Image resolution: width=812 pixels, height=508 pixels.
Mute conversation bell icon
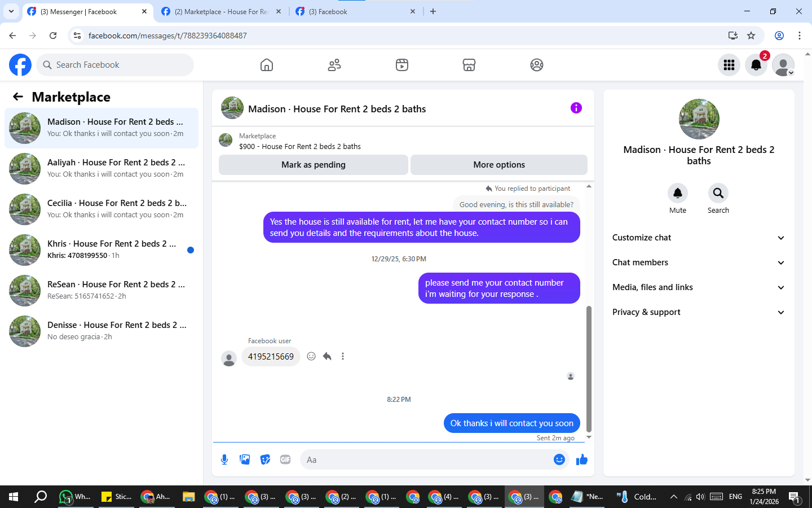[x=678, y=193]
